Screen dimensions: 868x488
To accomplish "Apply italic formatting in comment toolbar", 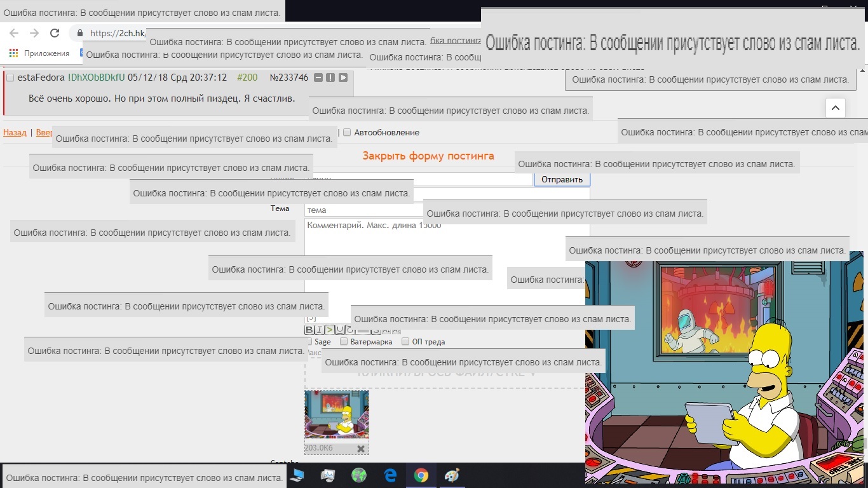I will click(x=320, y=330).
